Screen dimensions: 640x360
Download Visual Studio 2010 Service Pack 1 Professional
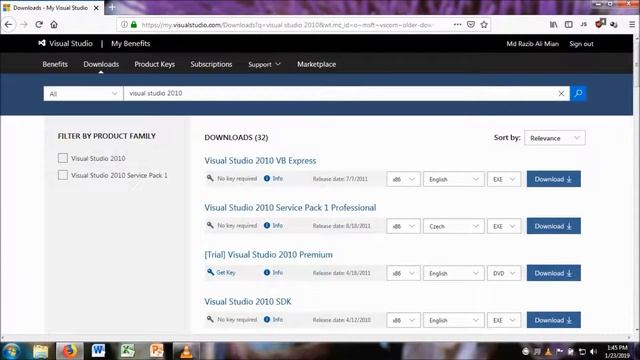point(553,226)
